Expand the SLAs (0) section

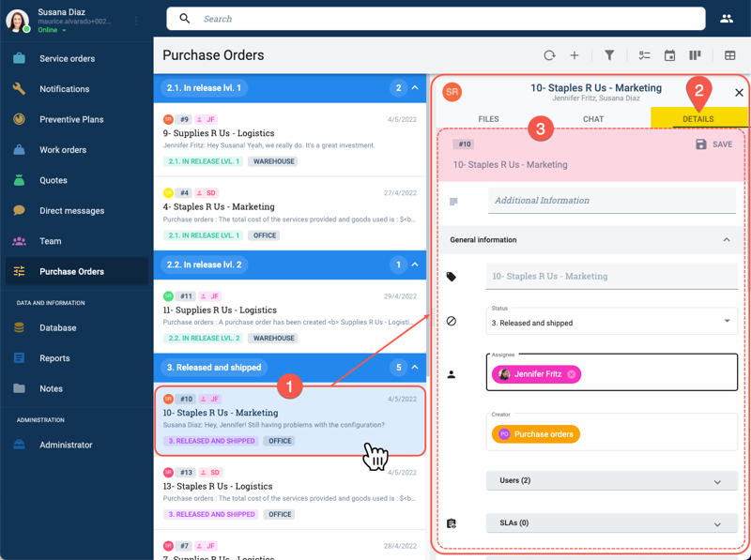coord(612,523)
